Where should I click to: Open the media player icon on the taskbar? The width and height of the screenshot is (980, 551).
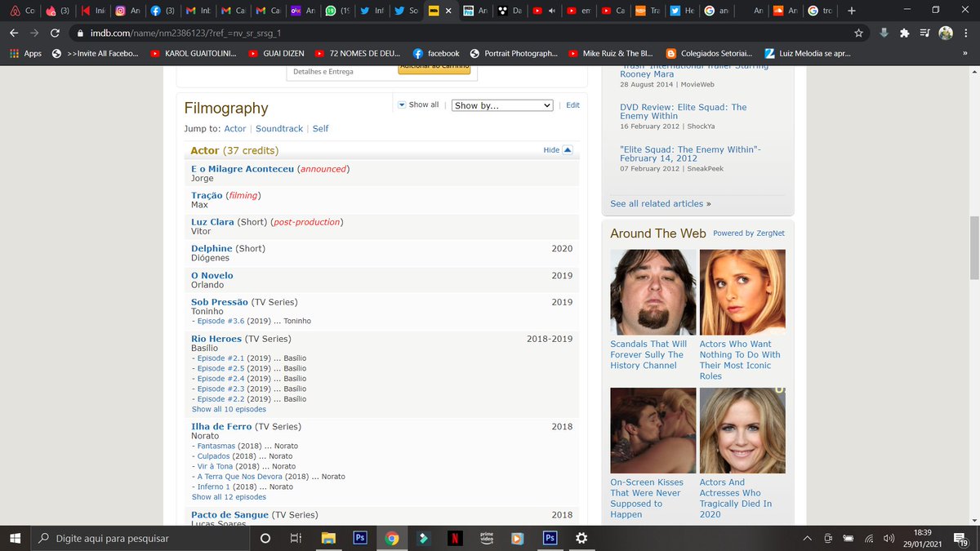pos(518,538)
